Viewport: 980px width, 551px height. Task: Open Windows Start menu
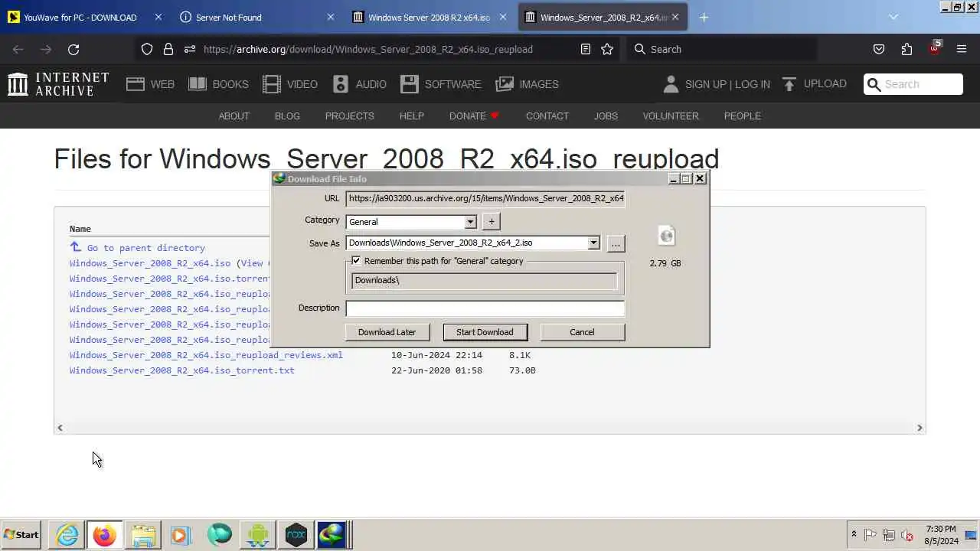(21, 535)
